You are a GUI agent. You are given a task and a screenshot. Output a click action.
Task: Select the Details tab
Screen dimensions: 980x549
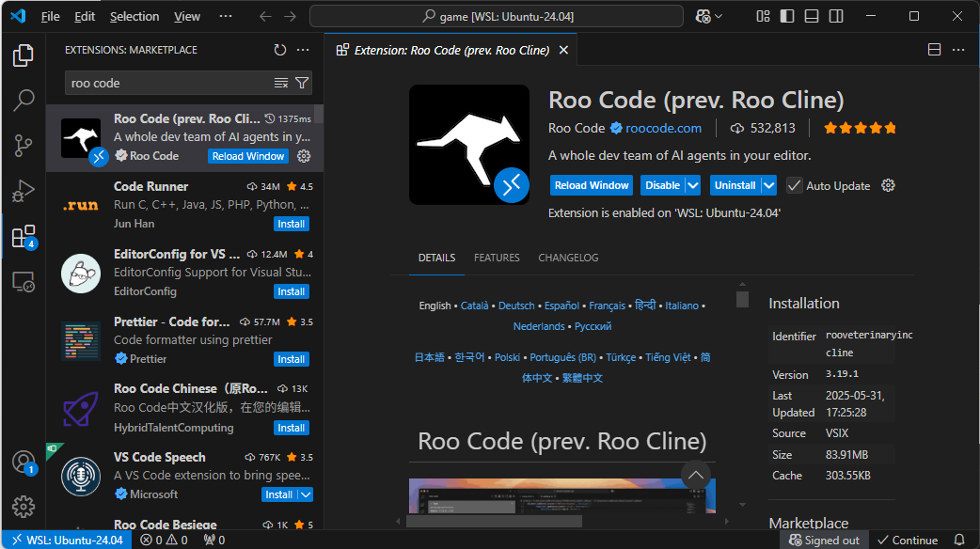[x=437, y=258]
